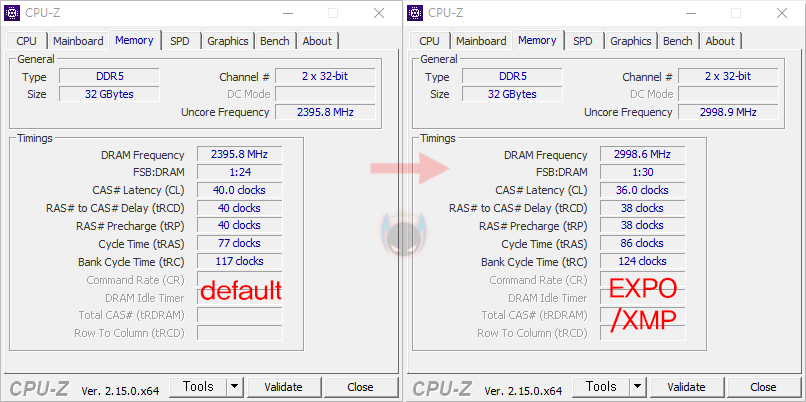This screenshot has height=402, width=806.
Task: Click version text Ver. 2.15.0.x64 in right window
Action: [523, 391]
